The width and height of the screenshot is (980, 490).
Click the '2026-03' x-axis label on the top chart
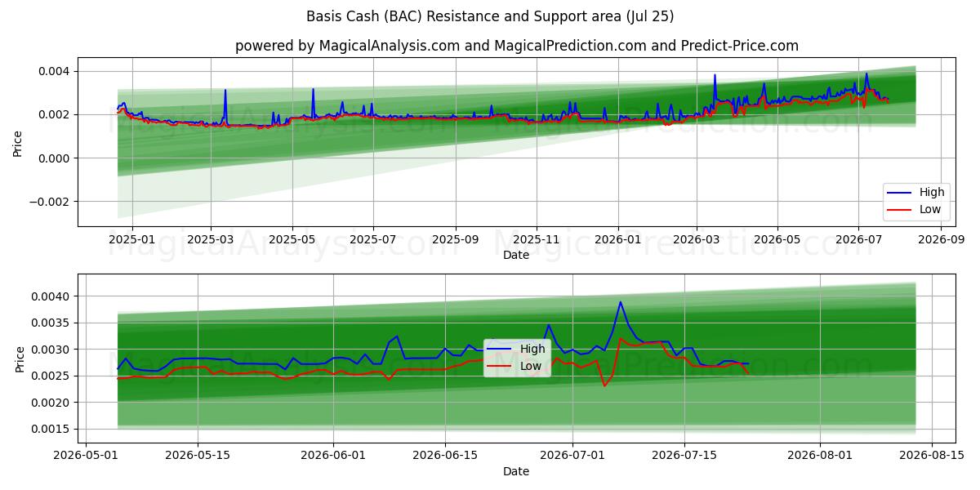697,240
